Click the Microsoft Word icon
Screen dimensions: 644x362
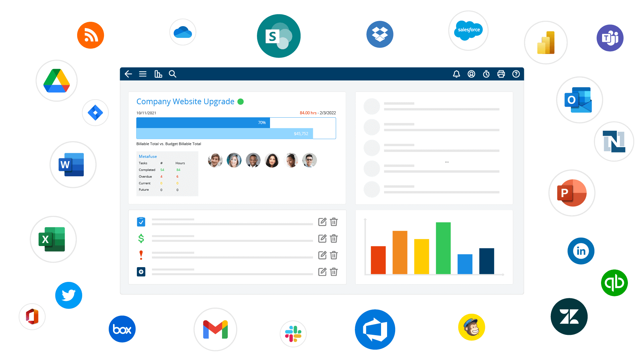click(x=73, y=165)
